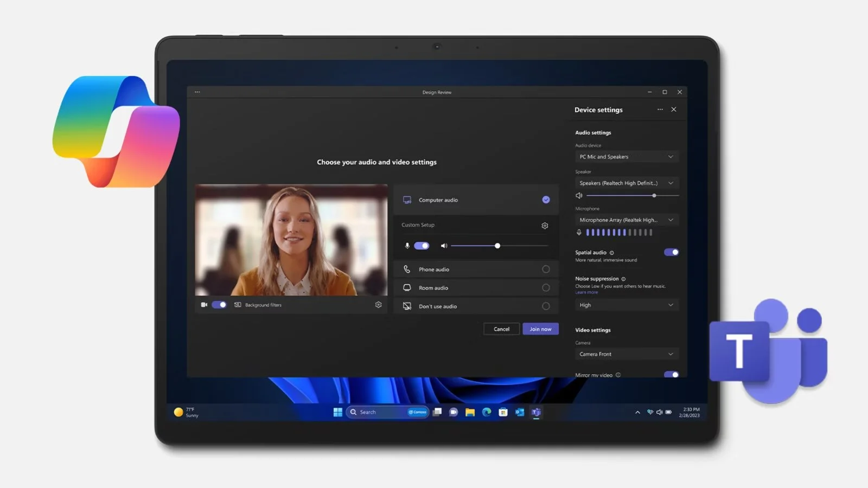Click the speaker icon in Custom Setup
This screenshot has height=488, width=868.
444,246
